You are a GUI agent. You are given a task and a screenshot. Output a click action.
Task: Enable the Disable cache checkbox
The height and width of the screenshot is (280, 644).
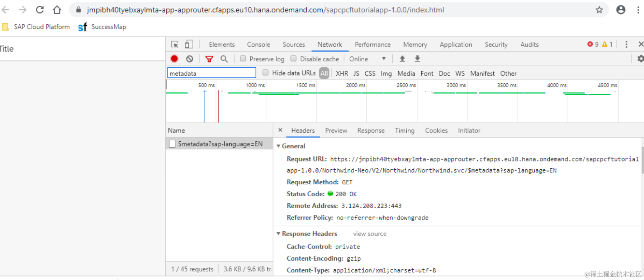[x=293, y=59]
